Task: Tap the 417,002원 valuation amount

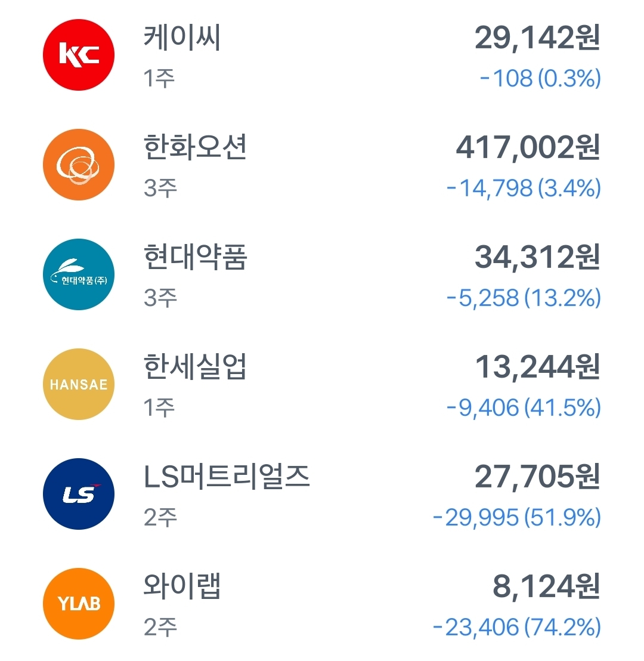Action: click(x=528, y=147)
